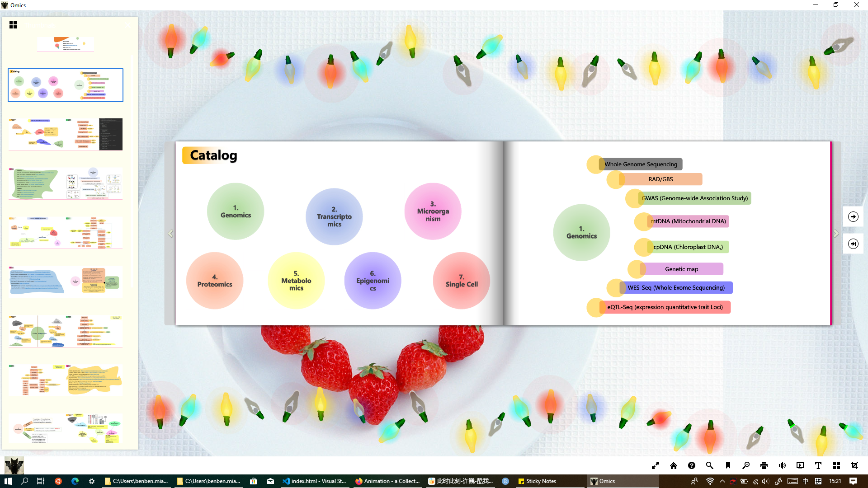Screen dimensions: 868x488
Task: Open the help question mark icon
Action: pyautogui.click(x=691, y=465)
